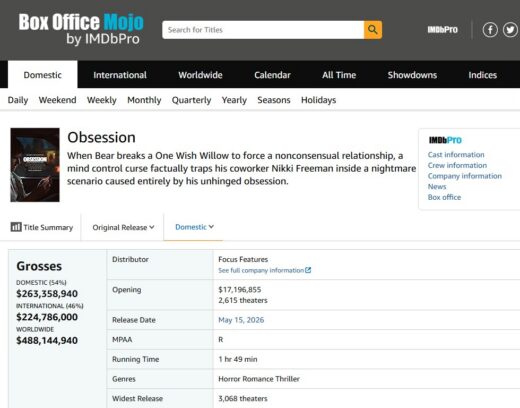Switch to the International tab

tap(120, 75)
